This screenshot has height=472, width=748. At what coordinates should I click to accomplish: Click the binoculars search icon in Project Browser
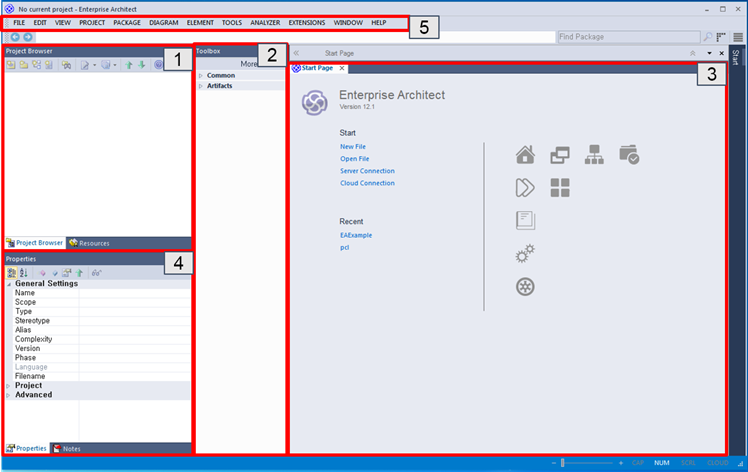[x=66, y=65]
